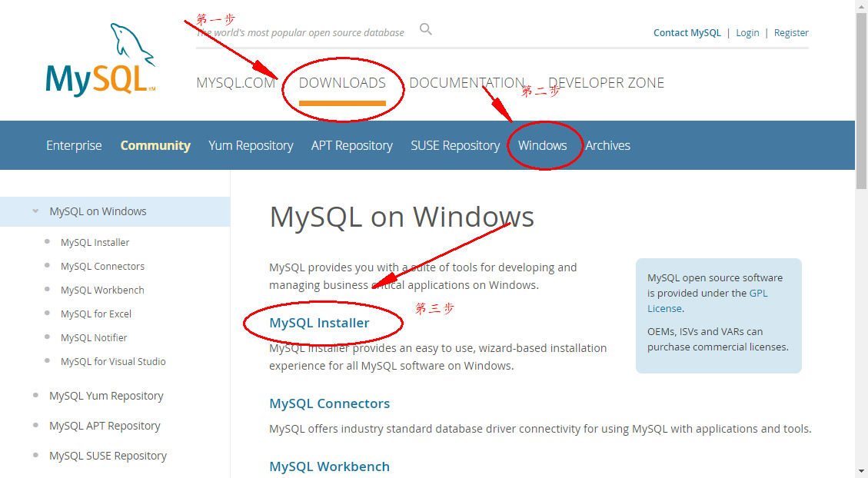Viewport: 868px width, 478px height.
Task: Click the Contact MySQL link
Action: pos(687,32)
